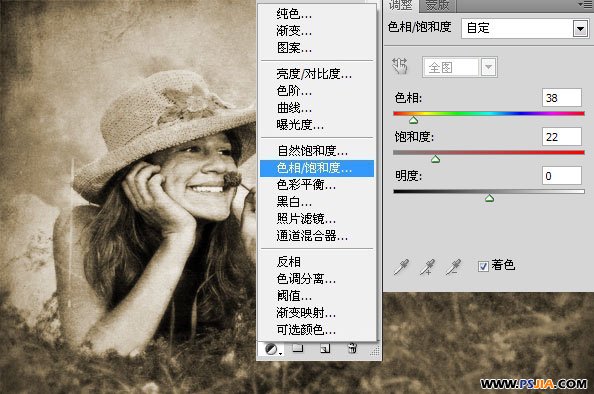Click the 明度 value input field
The width and height of the screenshot is (594, 394).
point(562,176)
